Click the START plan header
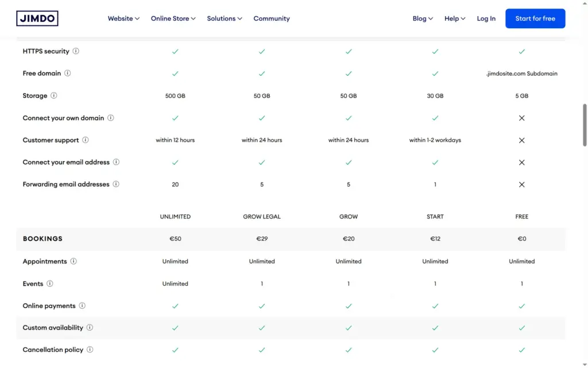The width and height of the screenshot is (588, 368). [x=435, y=217]
